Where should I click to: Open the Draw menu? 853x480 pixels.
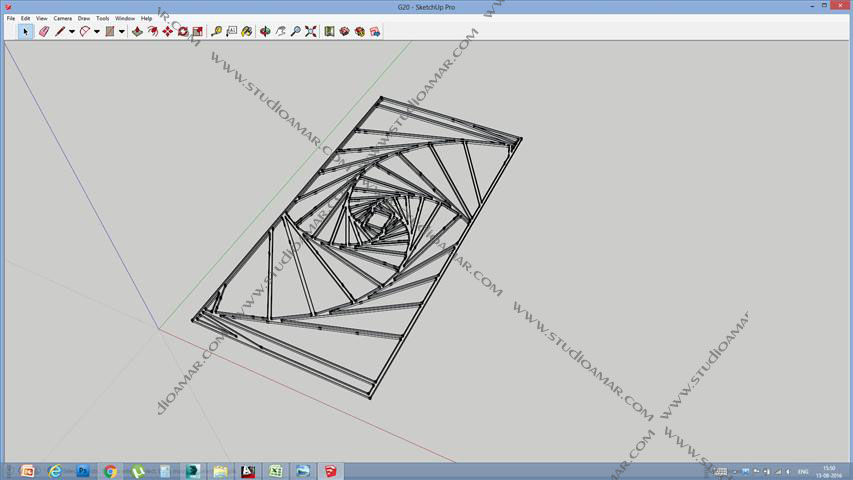(x=83, y=18)
